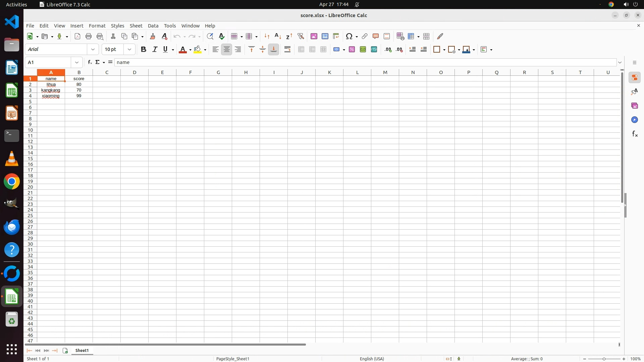Click the AutoFilter icon
Screen dimensions: 644x362
tap(301, 36)
